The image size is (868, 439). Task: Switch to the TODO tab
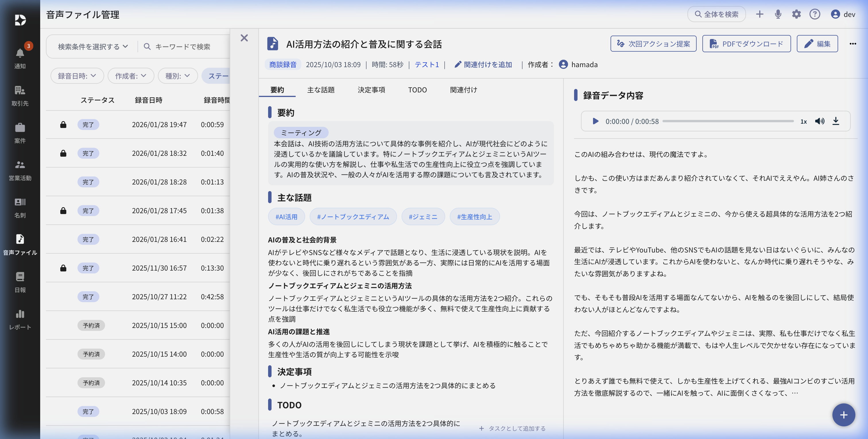pos(417,90)
